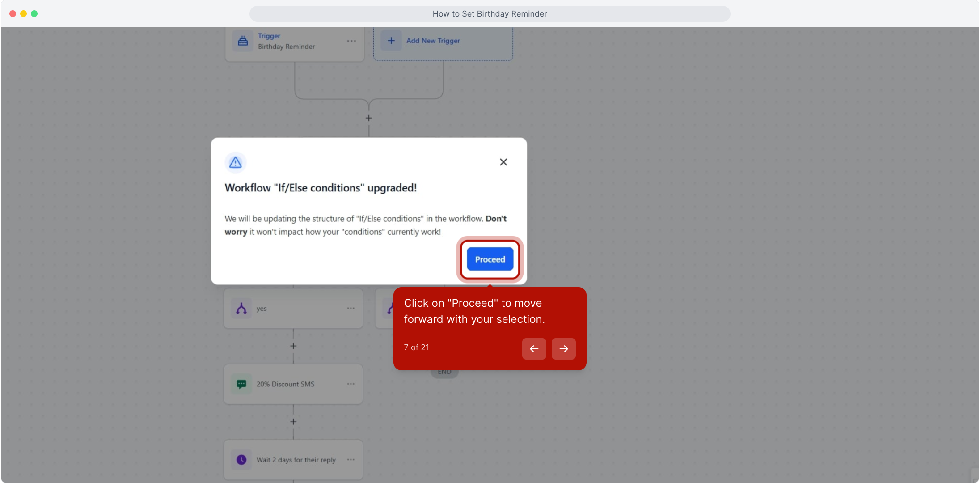Click the How to Set Birthday Reminder title bar

(x=490, y=14)
